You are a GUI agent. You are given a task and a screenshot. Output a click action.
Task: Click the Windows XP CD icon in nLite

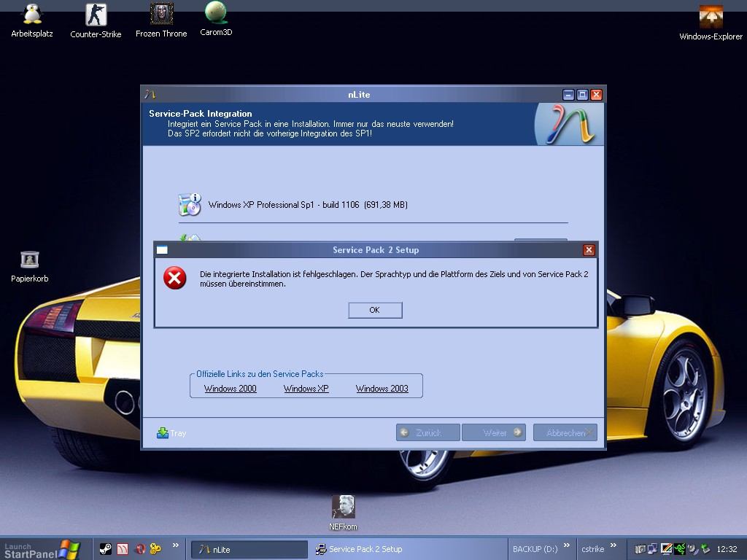190,205
